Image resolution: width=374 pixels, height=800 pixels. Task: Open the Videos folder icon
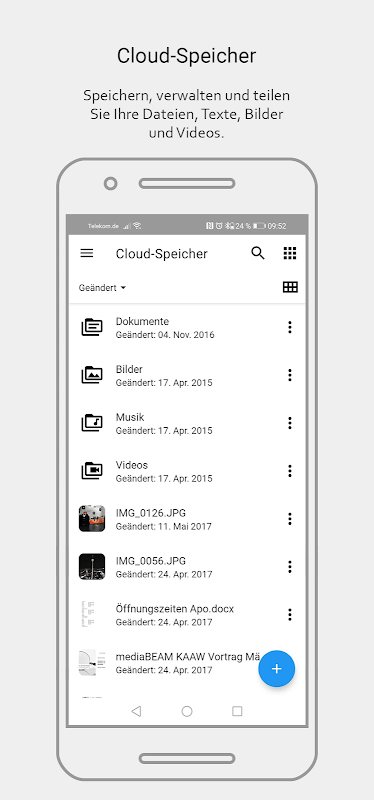click(x=92, y=471)
